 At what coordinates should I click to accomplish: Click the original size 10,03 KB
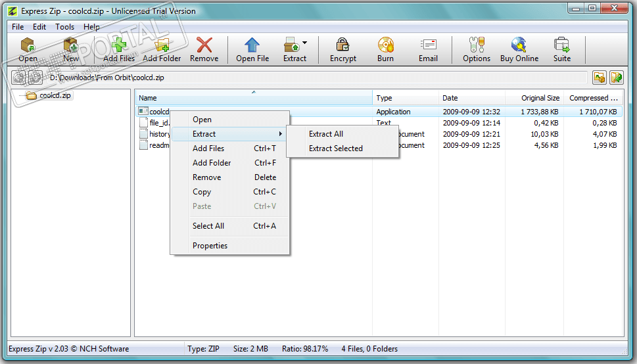pos(544,134)
